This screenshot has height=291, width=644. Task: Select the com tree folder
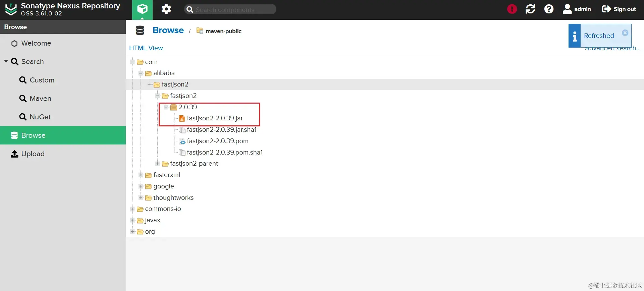(x=151, y=62)
